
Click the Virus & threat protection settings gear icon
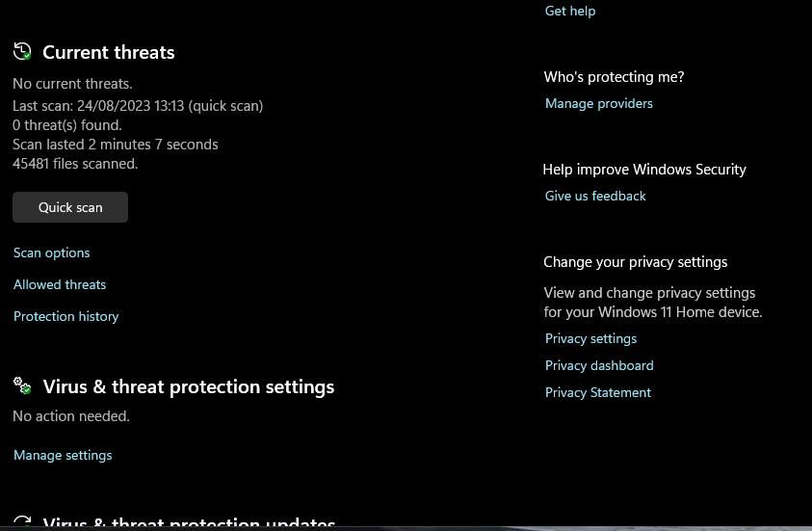pyautogui.click(x=22, y=386)
